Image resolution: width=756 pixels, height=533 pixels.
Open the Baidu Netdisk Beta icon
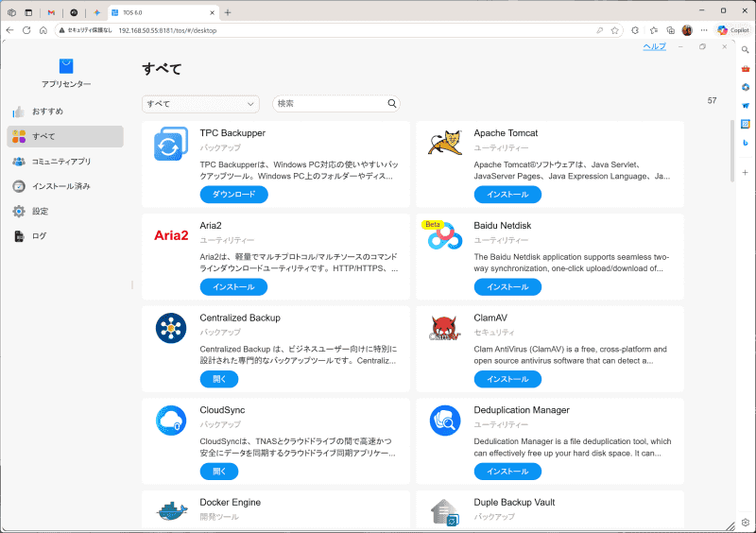click(x=442, y=235)
